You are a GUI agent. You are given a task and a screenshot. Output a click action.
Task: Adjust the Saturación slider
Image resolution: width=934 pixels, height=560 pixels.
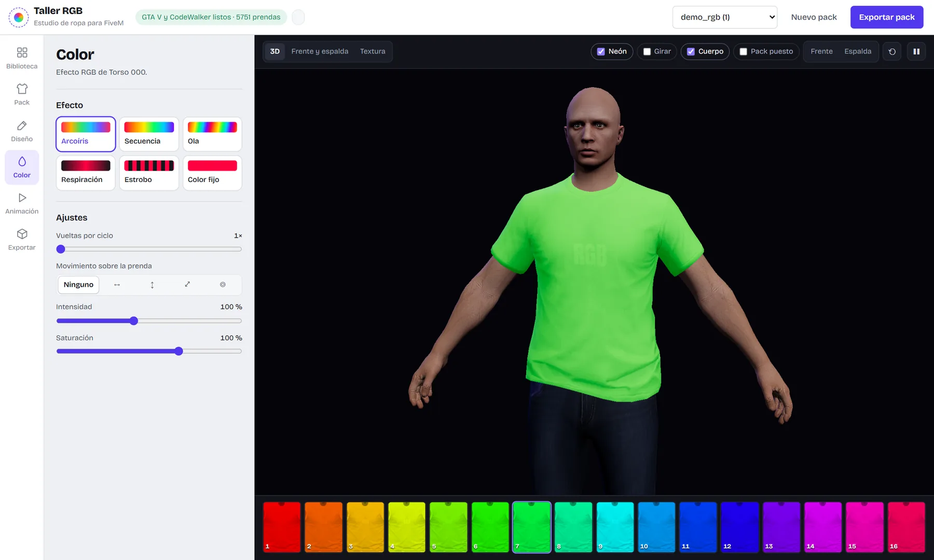(149, 351)
